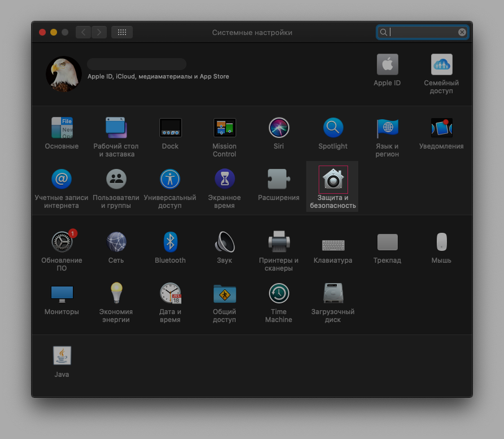
Task: Open Дата и время pane
Action: [170, 293]
